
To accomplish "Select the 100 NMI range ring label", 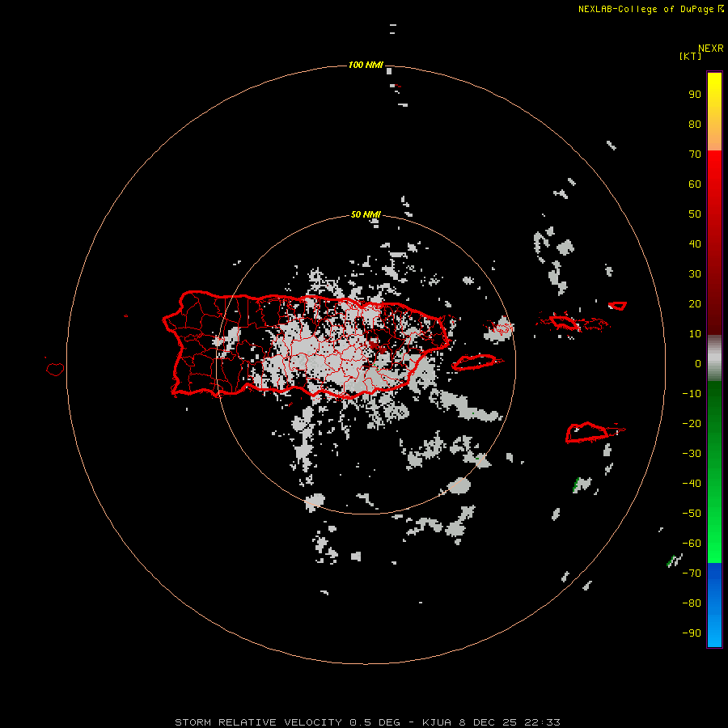I will pyautogui.click(x=366, y=65).
